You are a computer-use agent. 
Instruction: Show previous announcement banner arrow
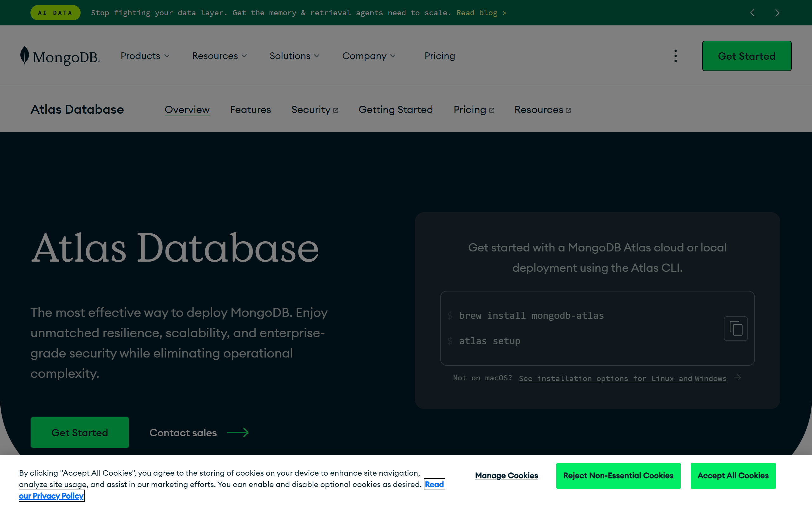click(x=752, y=13)
